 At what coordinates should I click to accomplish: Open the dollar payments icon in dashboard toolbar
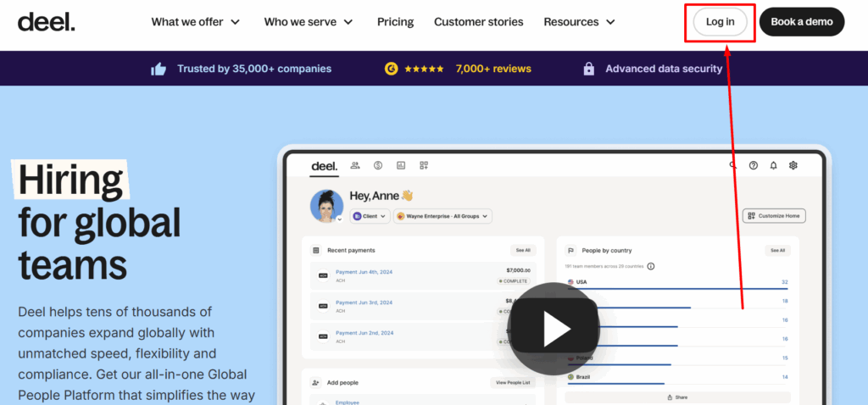(378, 165)
